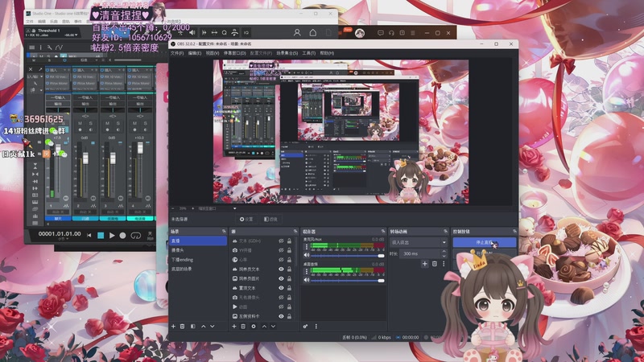Adjust 麦克风/Aux volume slider
The image size is (644, 362).
point(348,256)
